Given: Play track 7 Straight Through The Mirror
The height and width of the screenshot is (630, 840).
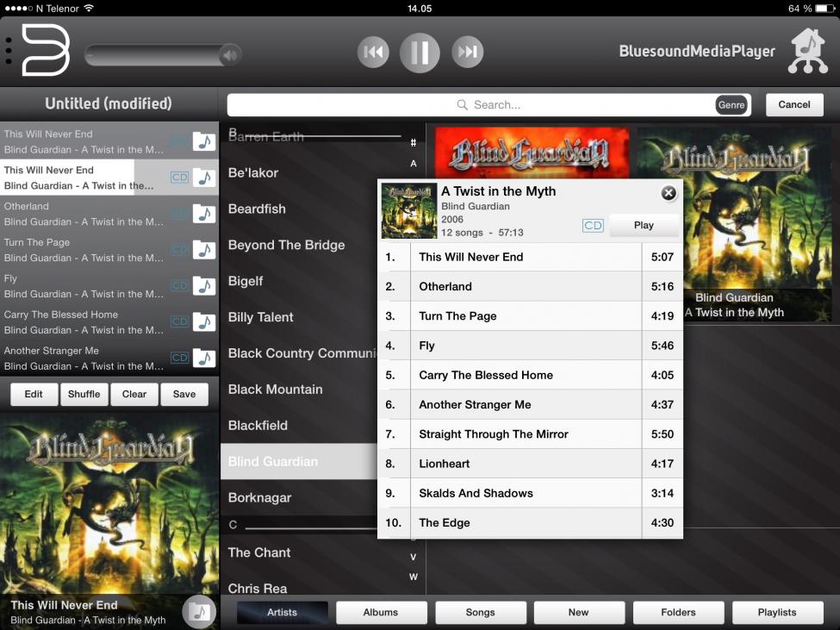Looking at the screenshot, I should pos(531,434).
